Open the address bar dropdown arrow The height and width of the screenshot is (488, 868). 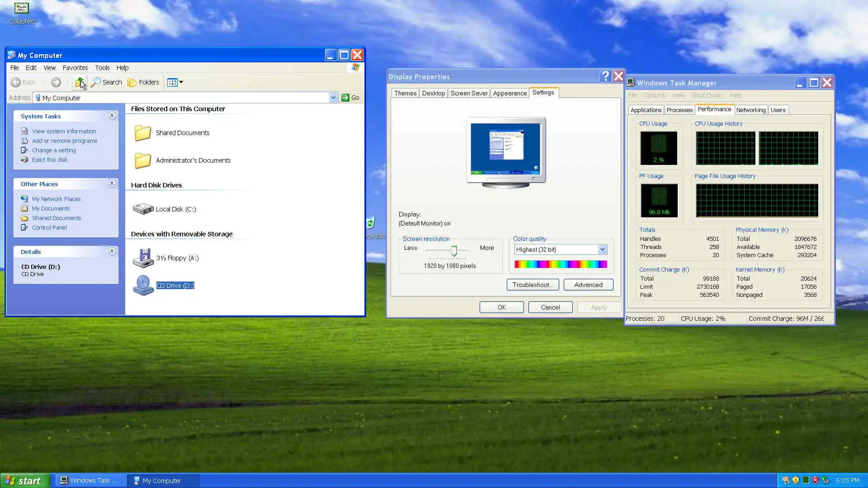pos(333,98)
